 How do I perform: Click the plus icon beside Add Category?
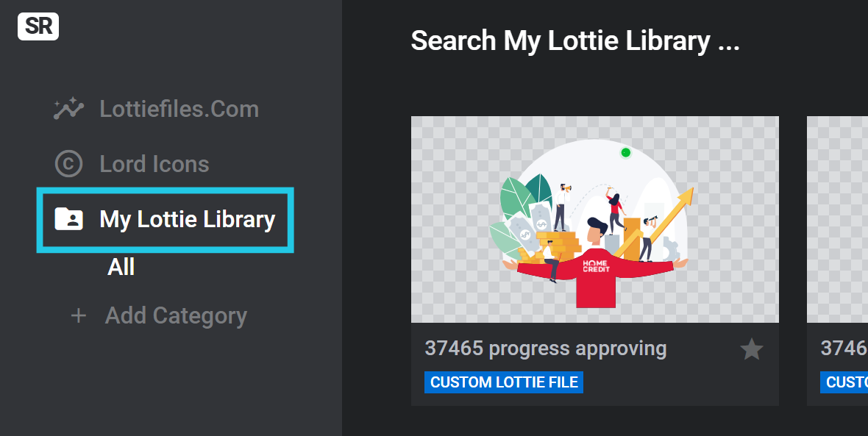(79, 316)
